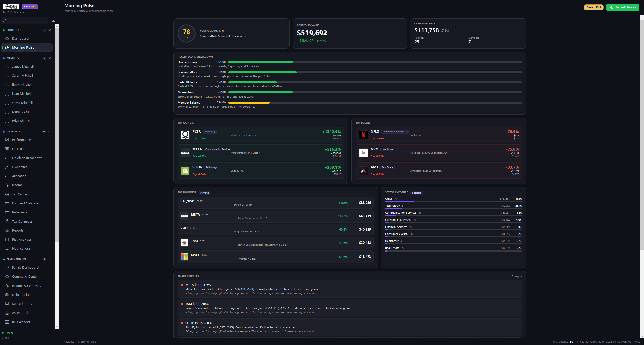
Task: Click the Rebalance arrows icon
Action: pos(7,212)
